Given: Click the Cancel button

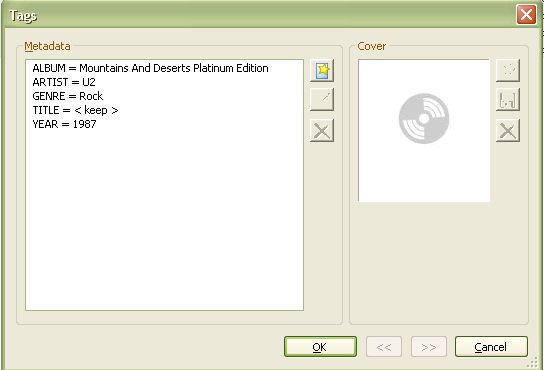Looking at the screenshot, I should click(x=491, y=346).
